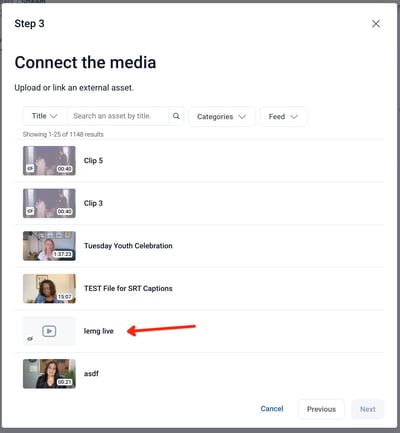Focus the Search an asset by title field

tap(118, 116)
